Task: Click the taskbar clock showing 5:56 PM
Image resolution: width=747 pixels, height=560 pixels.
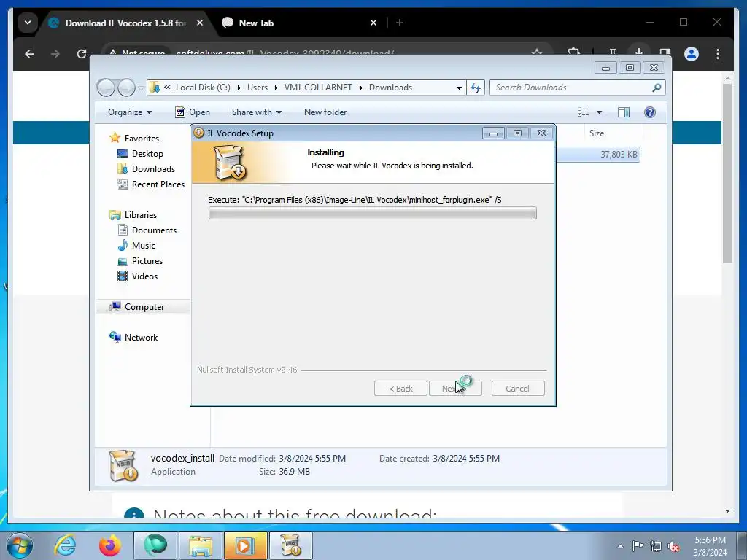Action: pos(710,546)
